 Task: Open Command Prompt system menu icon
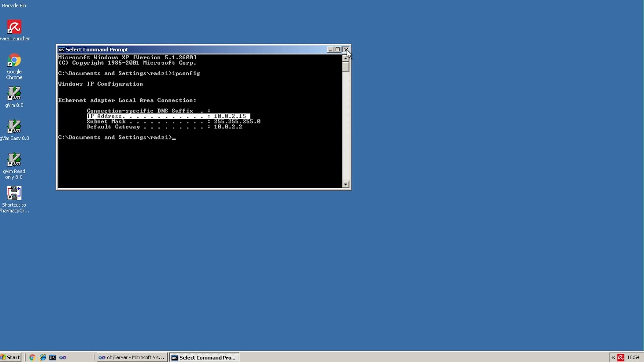[x=61, y=49]
